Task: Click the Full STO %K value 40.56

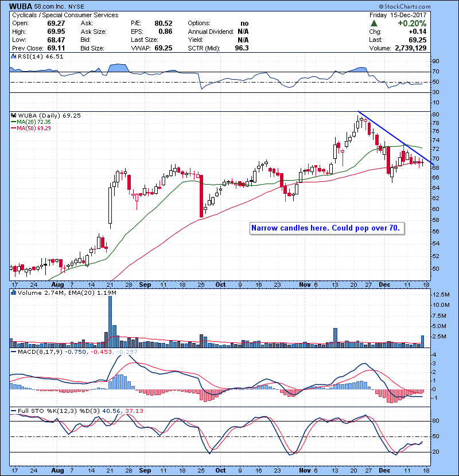Action: pos(111,411)
